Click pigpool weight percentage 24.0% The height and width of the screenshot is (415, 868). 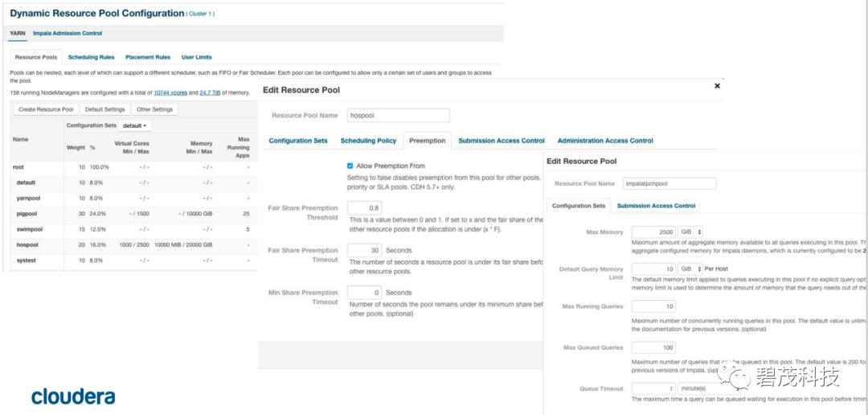[x=98, y=213]
